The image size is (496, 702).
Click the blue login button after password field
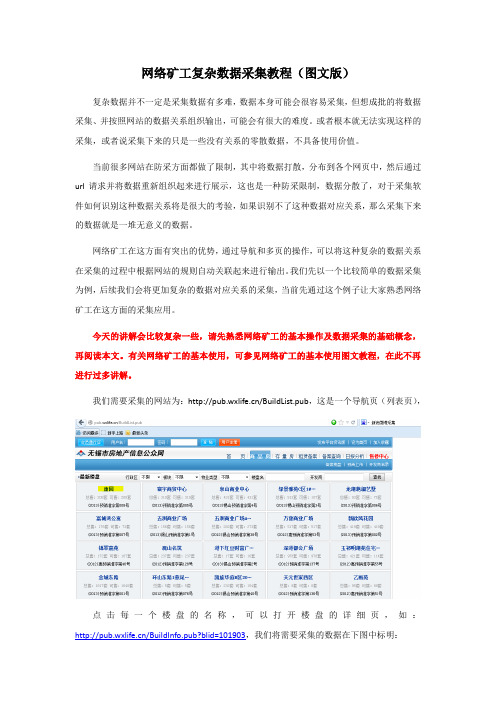208,442
